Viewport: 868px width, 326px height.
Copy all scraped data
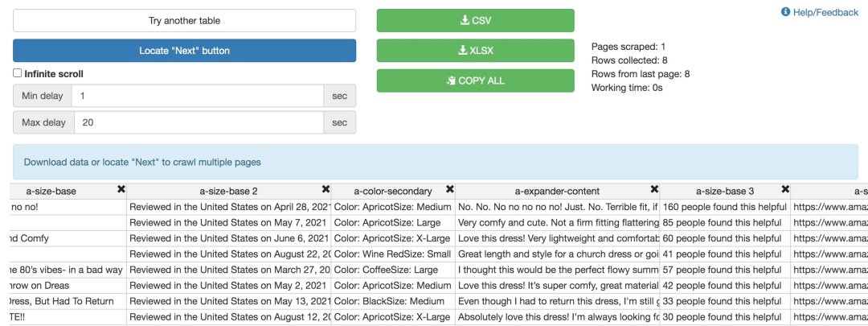(x=476, y=80)
